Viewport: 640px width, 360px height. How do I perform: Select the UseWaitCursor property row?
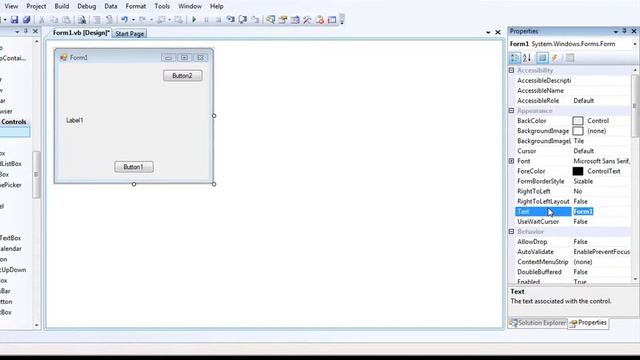(573, 222)
